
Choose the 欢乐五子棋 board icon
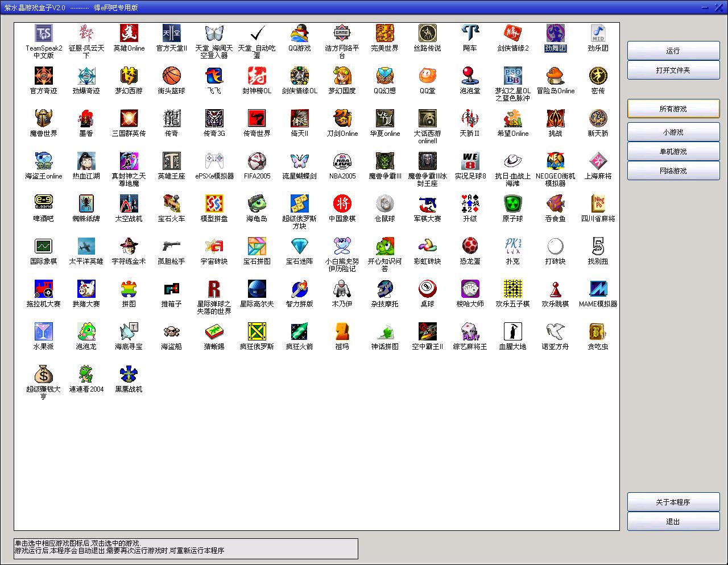click(513, 289)
